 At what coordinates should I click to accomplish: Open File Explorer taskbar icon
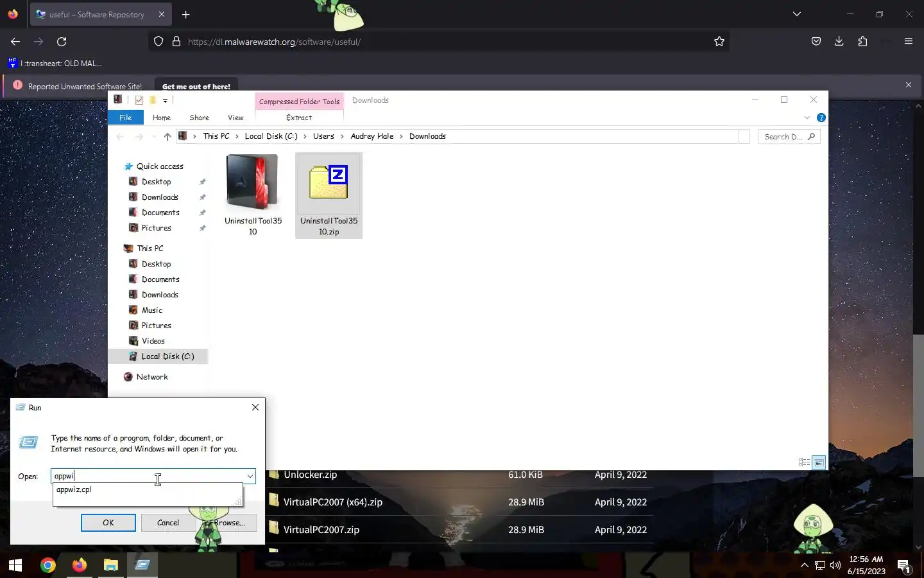[110, 565]
